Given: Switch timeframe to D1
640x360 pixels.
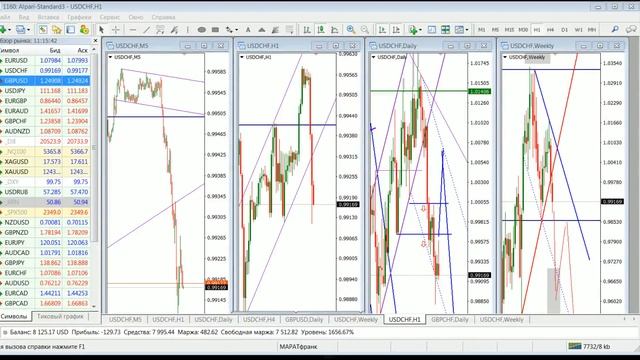Looking at the screenshot, I should pos(564,30).
